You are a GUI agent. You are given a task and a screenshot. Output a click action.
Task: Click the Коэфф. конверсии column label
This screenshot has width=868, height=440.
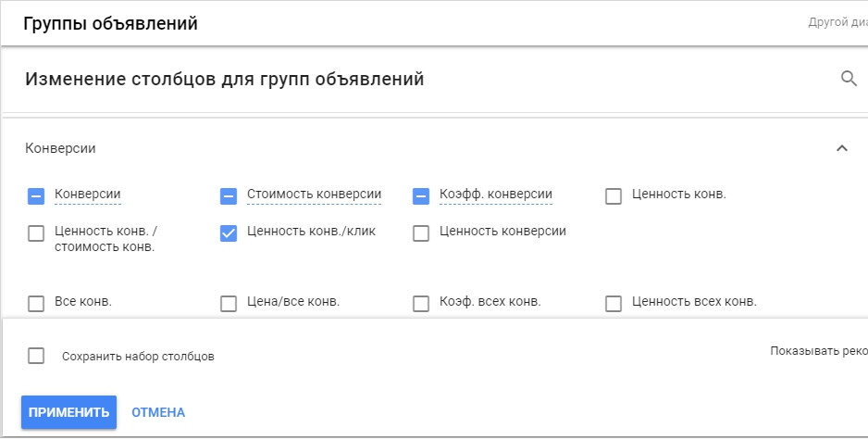click(x=495, y=195)
